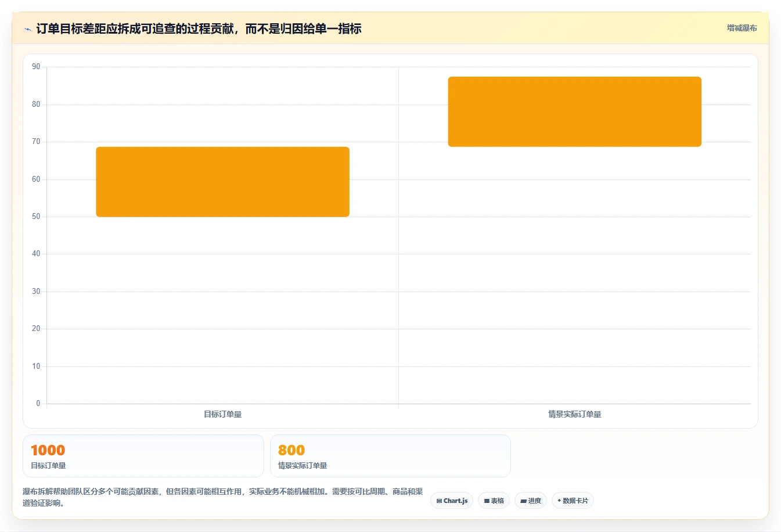The image size is (781, 532).
Task: Click the 表格 tag chip
Action: 494,501
